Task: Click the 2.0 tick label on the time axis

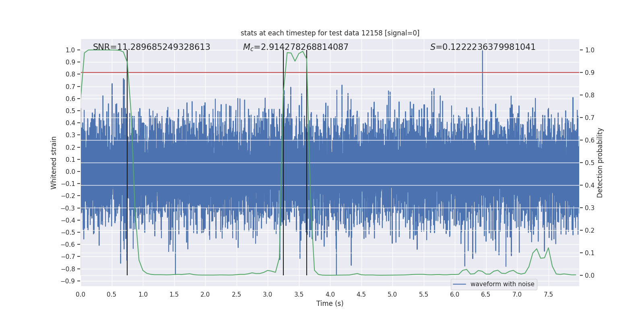Action: click(205, 295)
